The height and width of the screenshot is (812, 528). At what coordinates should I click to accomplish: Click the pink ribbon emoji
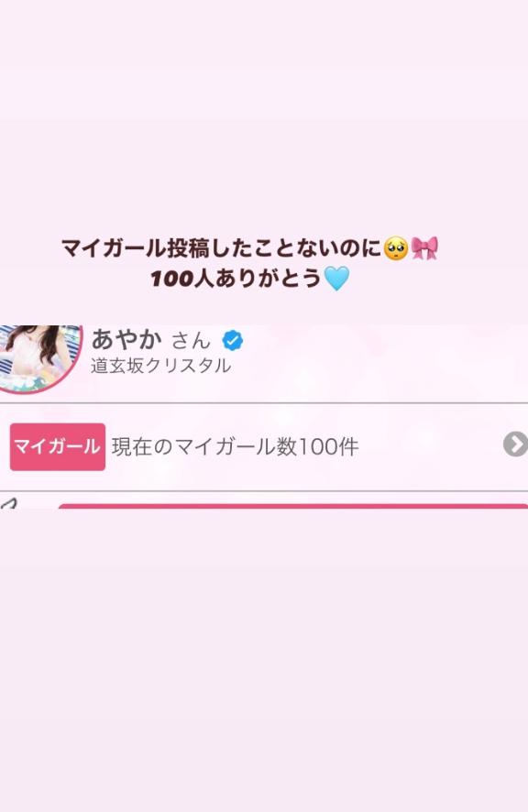point(425,247)
